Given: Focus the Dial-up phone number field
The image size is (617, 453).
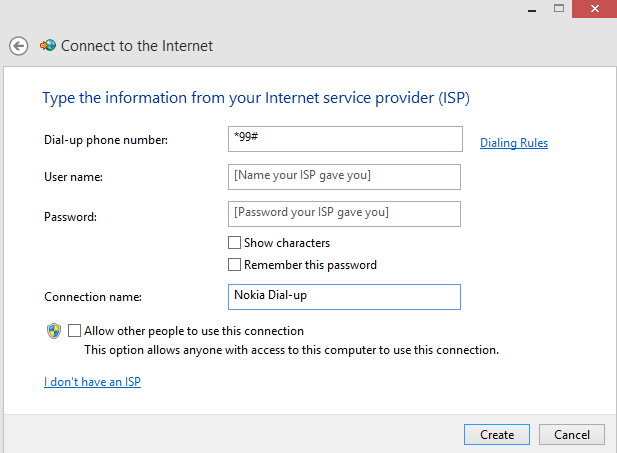Looking at the screenshot, I should 345,139.
